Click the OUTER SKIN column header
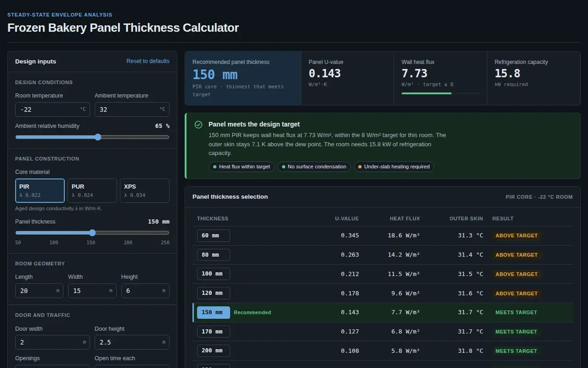 (x=466, y=218)
